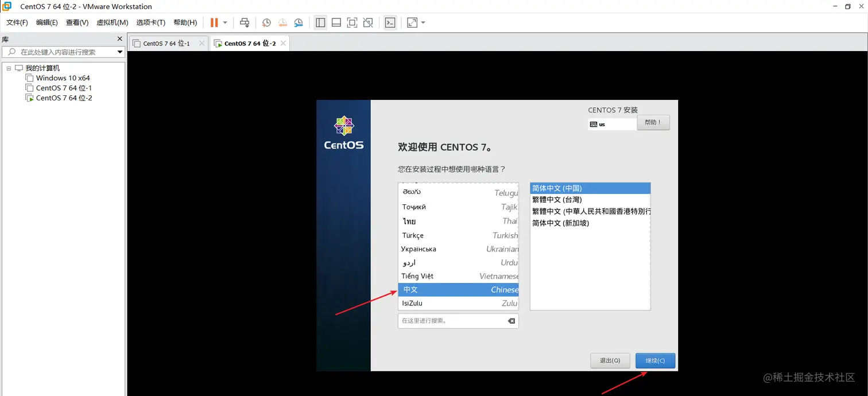This screenshot has height=396, width=868.
Task: Toggle the thumbnail bar view
Action: click(336, 22)
